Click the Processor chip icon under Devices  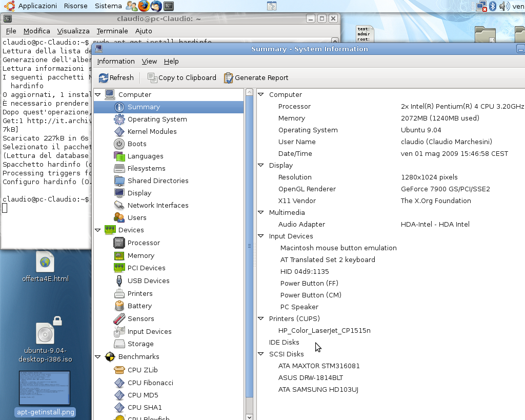119,243
